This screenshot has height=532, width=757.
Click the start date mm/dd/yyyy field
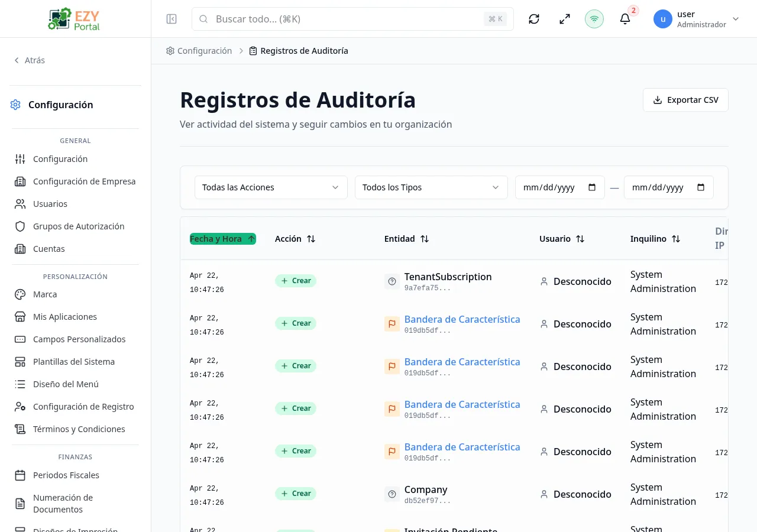tap(560, 187)
